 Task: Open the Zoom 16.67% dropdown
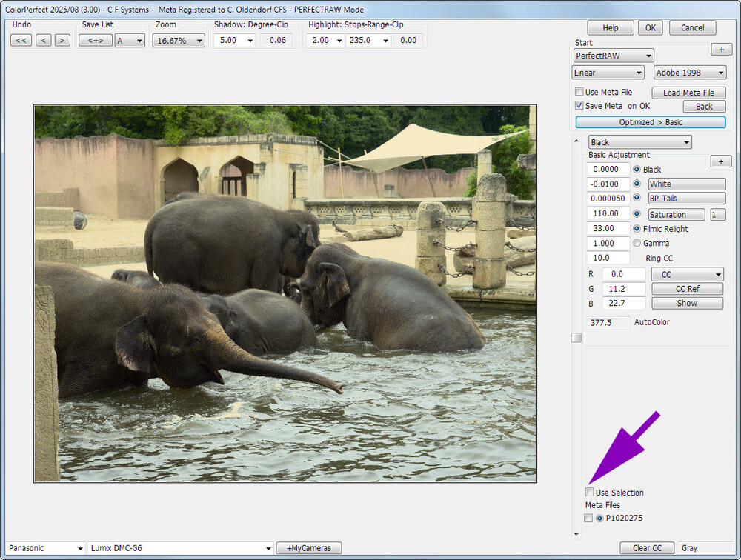(x=179, y=41)
